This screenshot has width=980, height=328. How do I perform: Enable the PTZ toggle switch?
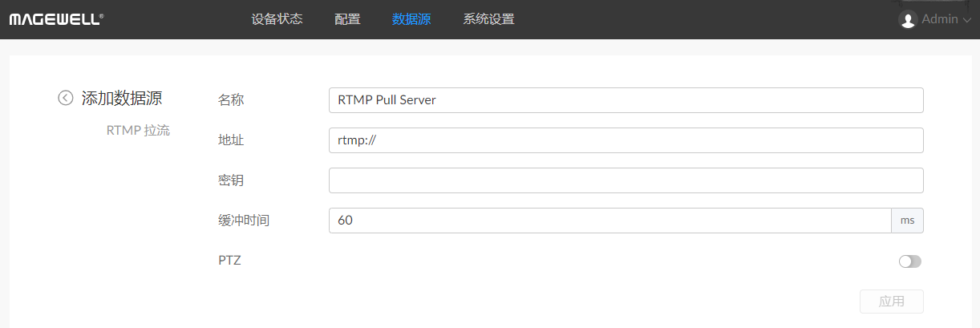coord(910,261)
